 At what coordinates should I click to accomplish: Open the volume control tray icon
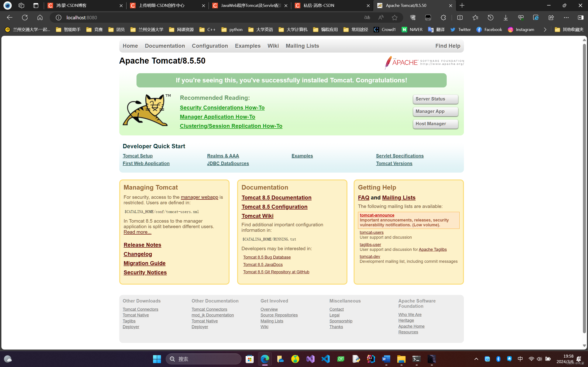[540, 359]
